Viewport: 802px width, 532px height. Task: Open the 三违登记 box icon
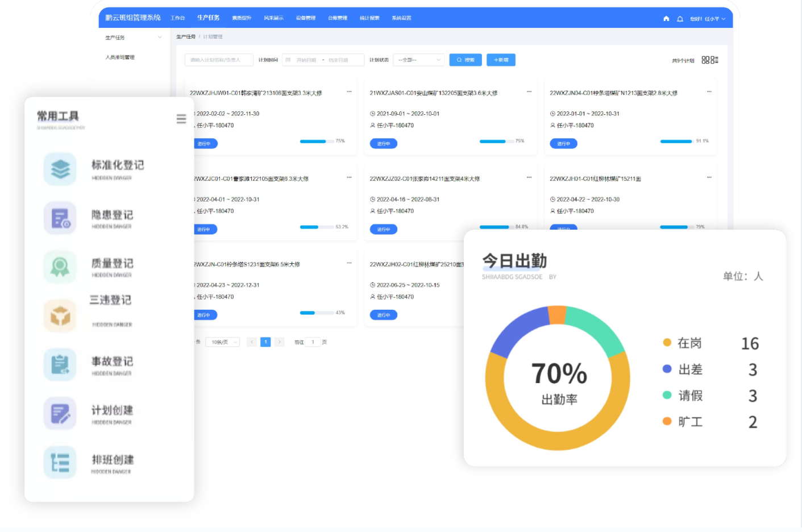tap(60, 315)
